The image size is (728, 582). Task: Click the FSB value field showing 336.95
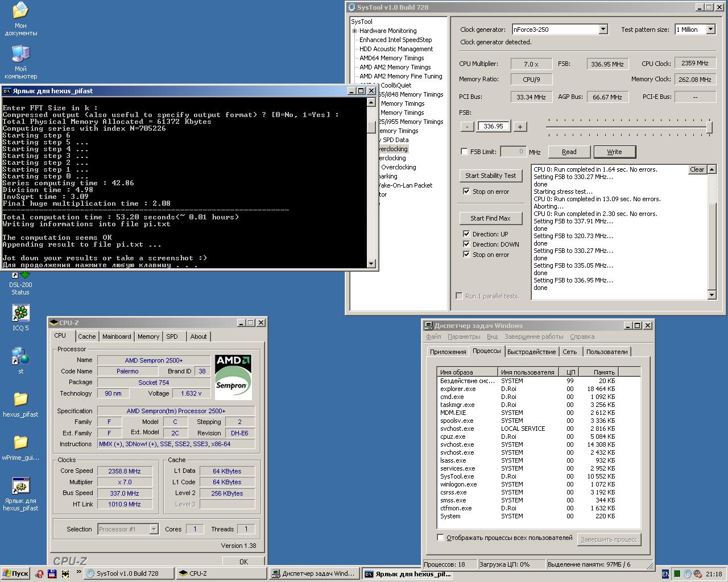click(x=493, y=126)
